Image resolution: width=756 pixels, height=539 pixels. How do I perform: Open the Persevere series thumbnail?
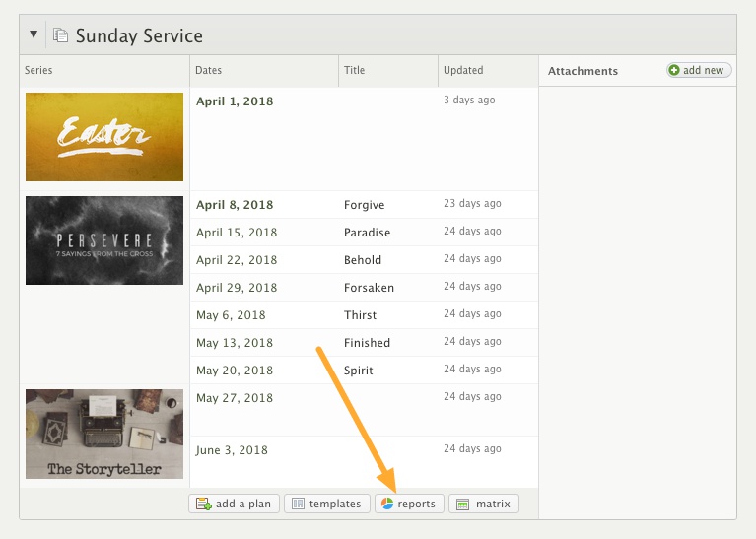[x=104, y=240]
